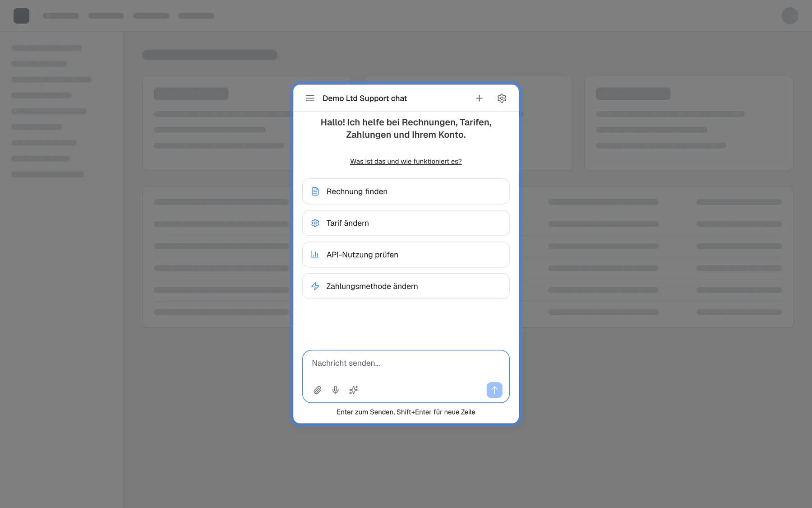Click lightning icon beside Zahlungsmethode ändern
Image resolution: width=812 pixels, height=508 pixels.
point(315,286)
